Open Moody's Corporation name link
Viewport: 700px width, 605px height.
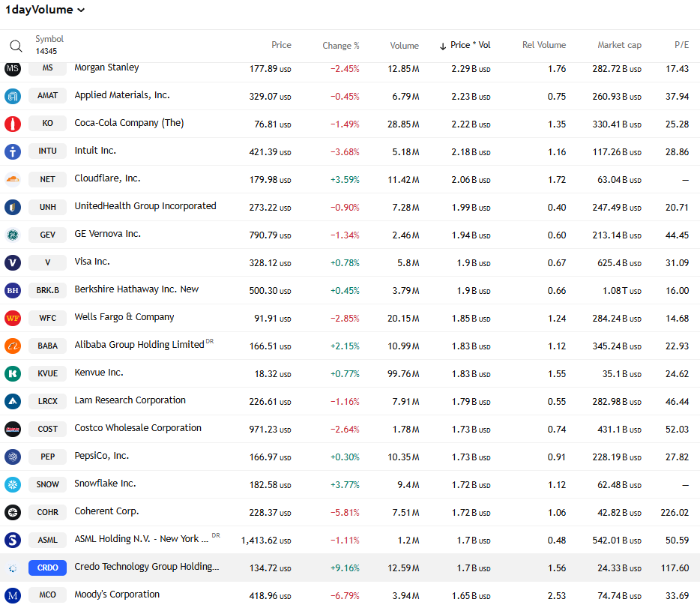116,595
